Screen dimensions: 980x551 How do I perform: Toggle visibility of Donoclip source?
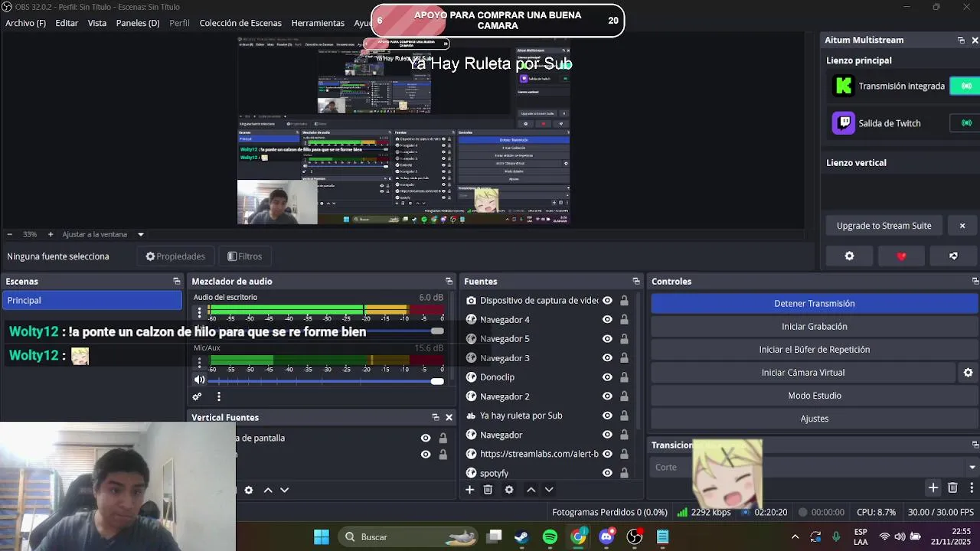click(x=607, y=377)
